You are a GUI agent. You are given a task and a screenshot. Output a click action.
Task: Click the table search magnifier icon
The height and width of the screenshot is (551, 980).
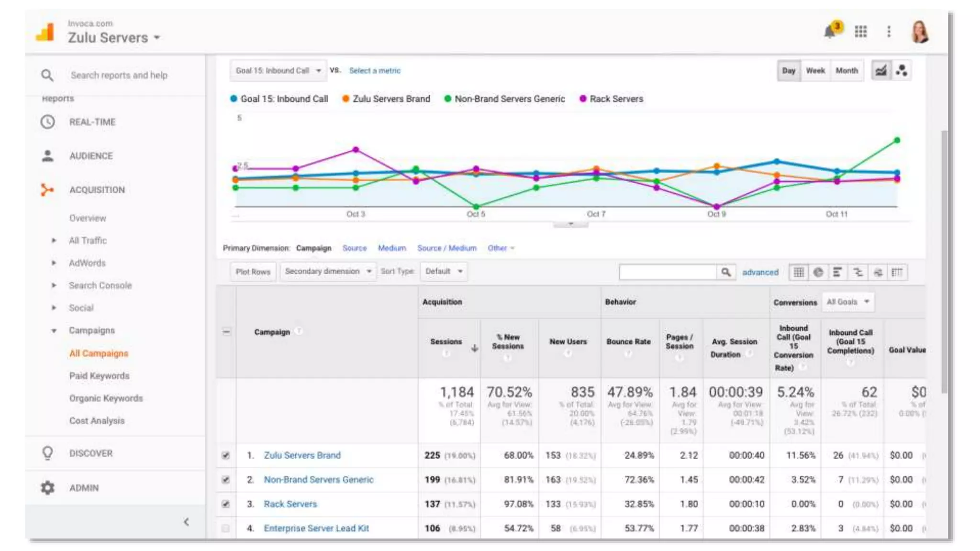(x=726, y=272)
